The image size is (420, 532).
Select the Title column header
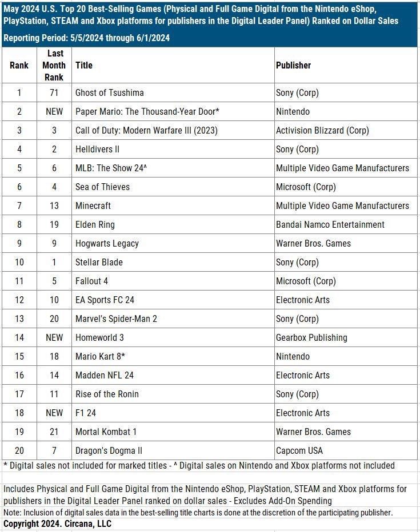click(x=84, y=65)
